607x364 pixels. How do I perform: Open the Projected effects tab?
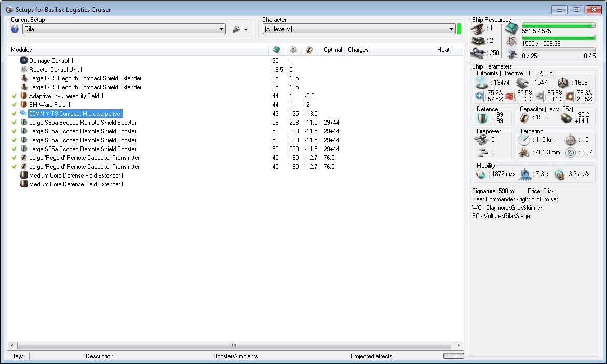pyautogui.click(x=371, y=356)
